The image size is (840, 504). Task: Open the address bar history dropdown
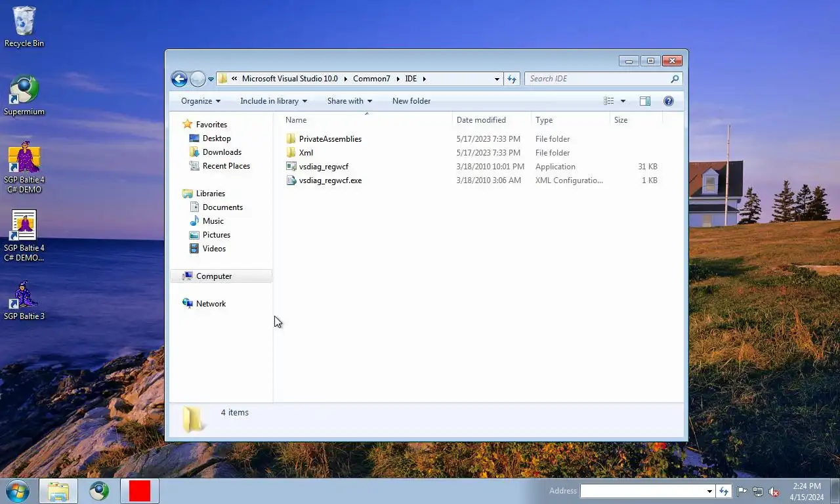(497, 79)
